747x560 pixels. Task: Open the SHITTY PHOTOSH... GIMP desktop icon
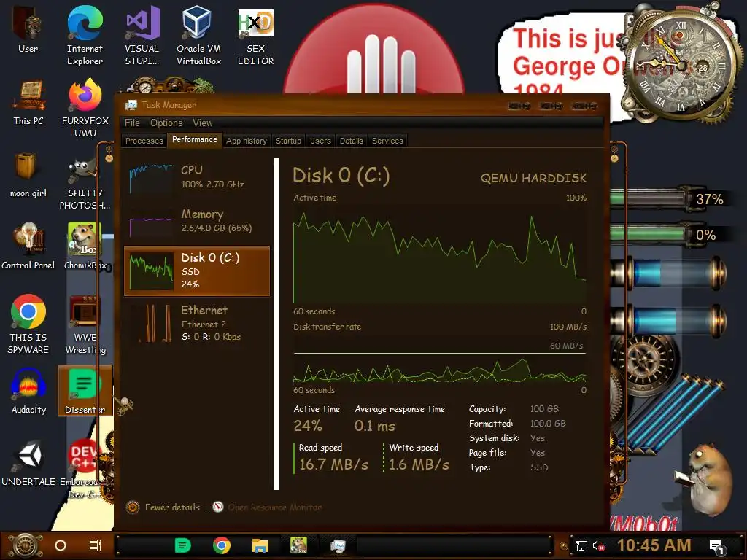85,181
